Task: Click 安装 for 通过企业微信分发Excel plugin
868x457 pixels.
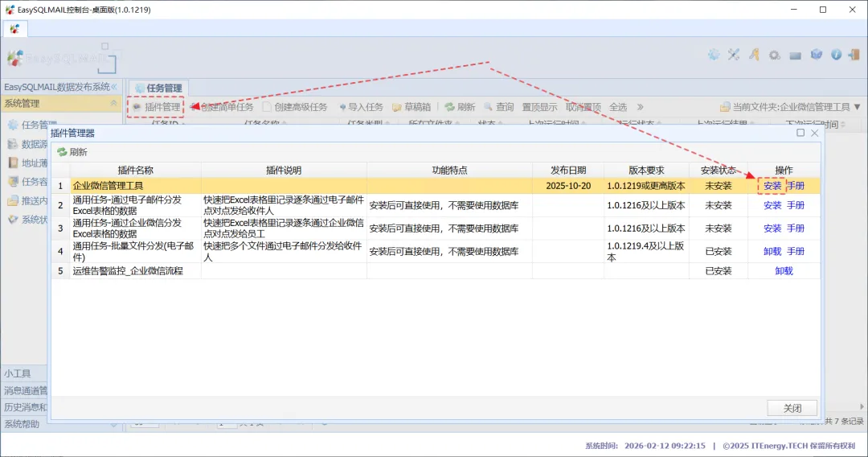Action: click(x=772, y=228)
